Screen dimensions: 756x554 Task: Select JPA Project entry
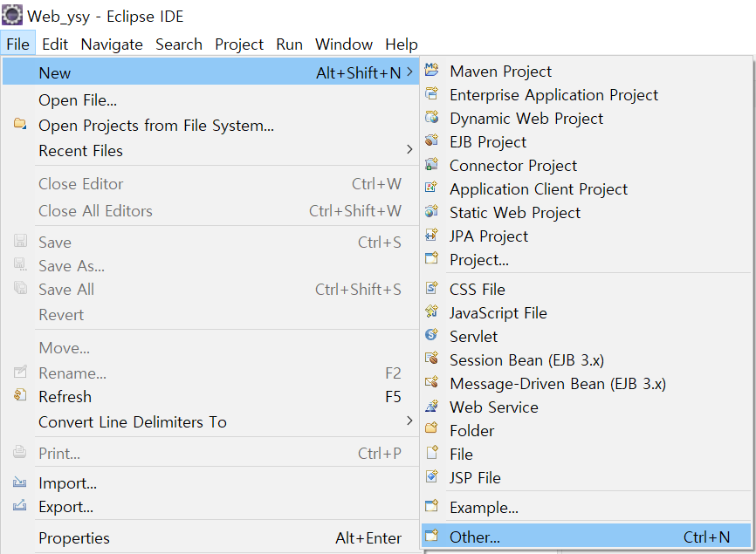[587, 236]
